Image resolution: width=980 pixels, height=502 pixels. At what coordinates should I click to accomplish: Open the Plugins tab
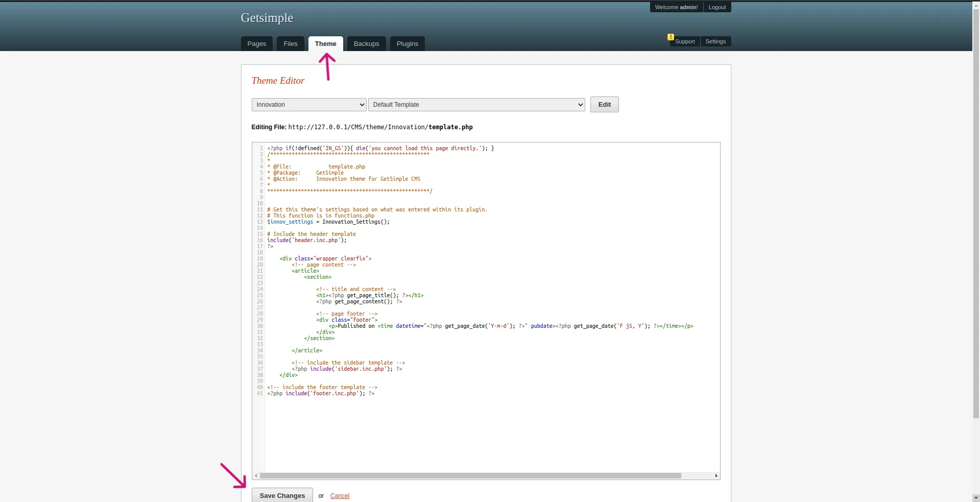pos(407,43)
